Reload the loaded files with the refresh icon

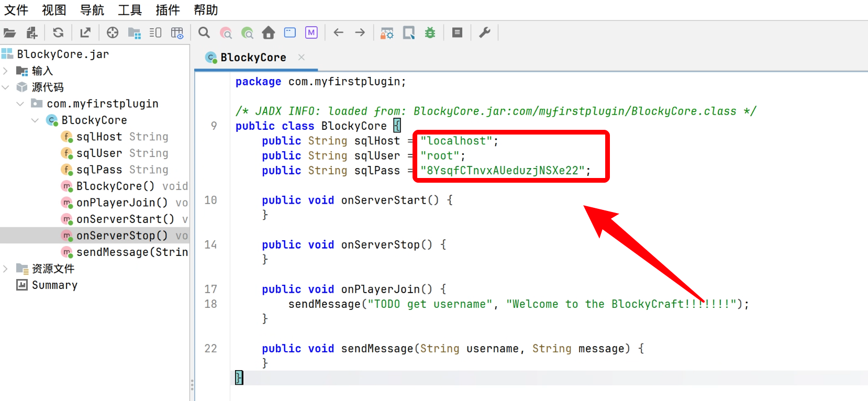pos(58,33)
